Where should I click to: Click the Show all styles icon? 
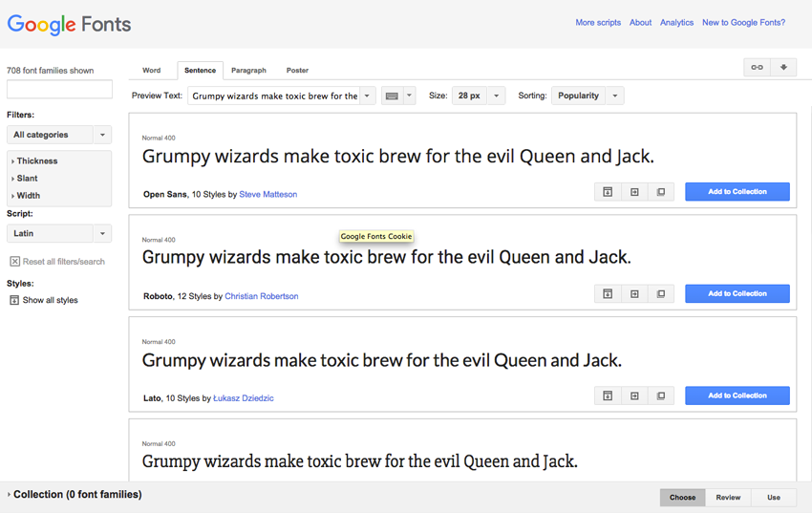click(x=14, y=300)
